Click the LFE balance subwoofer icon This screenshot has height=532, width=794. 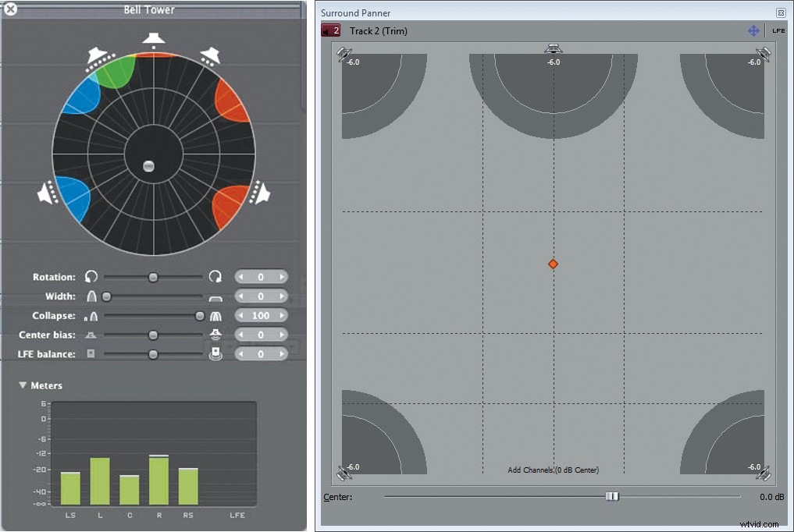tap(215, 353)
